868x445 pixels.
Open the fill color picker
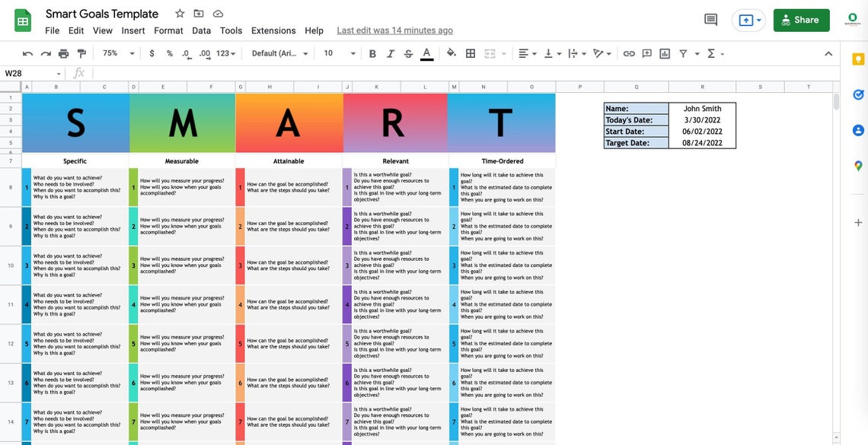[449, 53]
